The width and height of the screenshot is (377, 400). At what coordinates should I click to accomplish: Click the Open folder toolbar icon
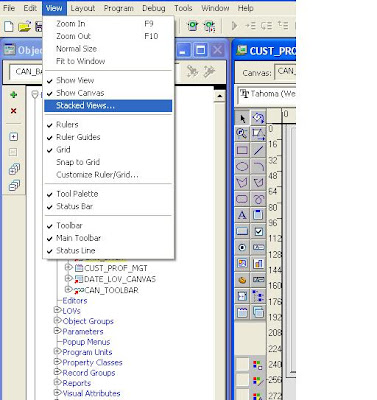tap(24, 26)
